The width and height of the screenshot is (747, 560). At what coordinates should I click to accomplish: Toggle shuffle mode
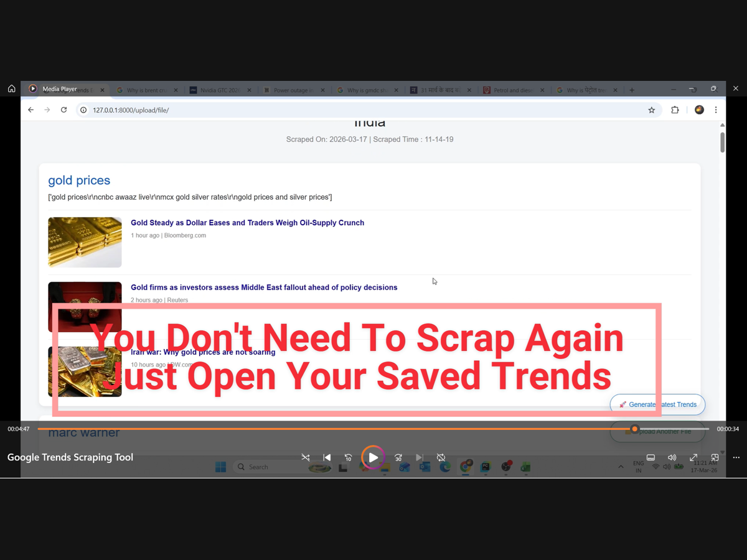pyautogui.click(x=305, y=457)
